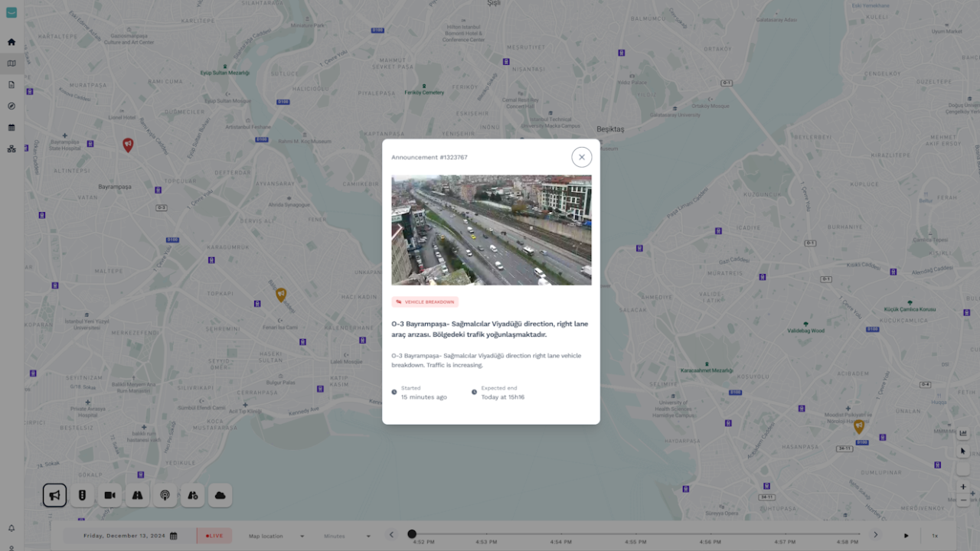Image resolution: width=980 pixels, height=551 pixels.
Task: Click the timeline slider handle at 4:52 PM
Action: point(412,534)
